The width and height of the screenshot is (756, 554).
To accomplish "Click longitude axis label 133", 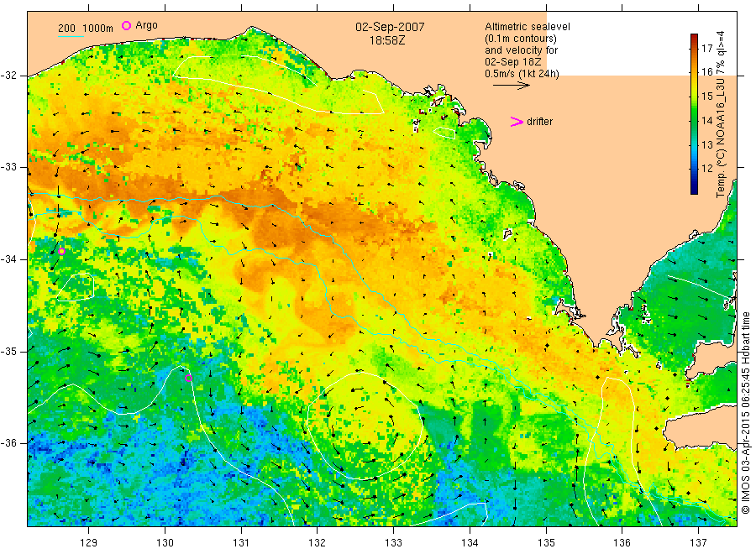I will click(x=393, y=542).
